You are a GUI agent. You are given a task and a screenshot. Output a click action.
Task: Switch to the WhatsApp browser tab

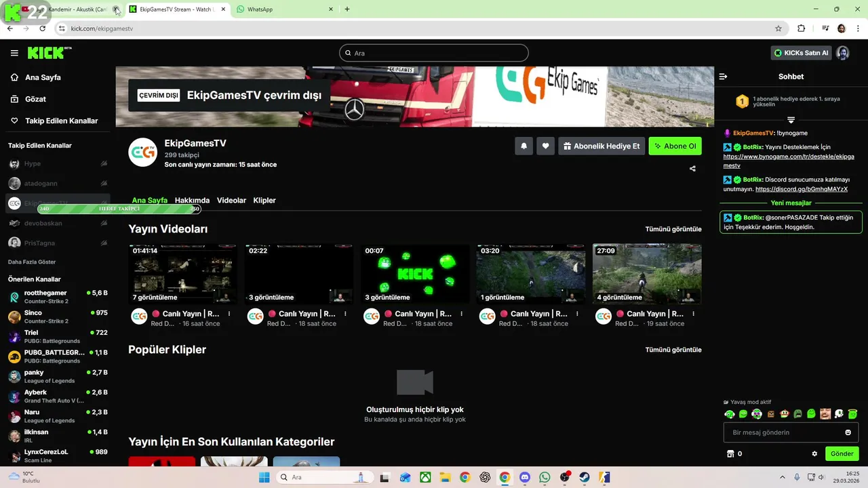click(285, 9)
